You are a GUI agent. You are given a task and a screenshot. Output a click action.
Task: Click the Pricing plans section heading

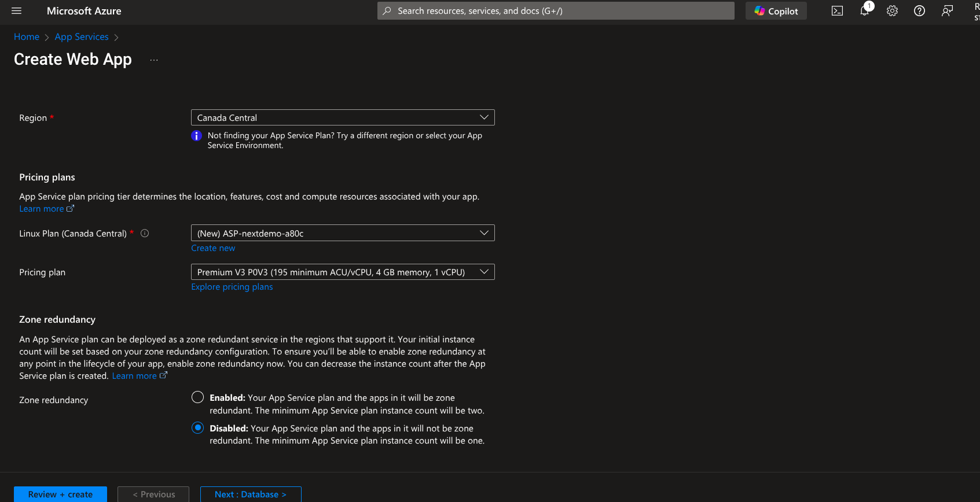tap(47, 177)
